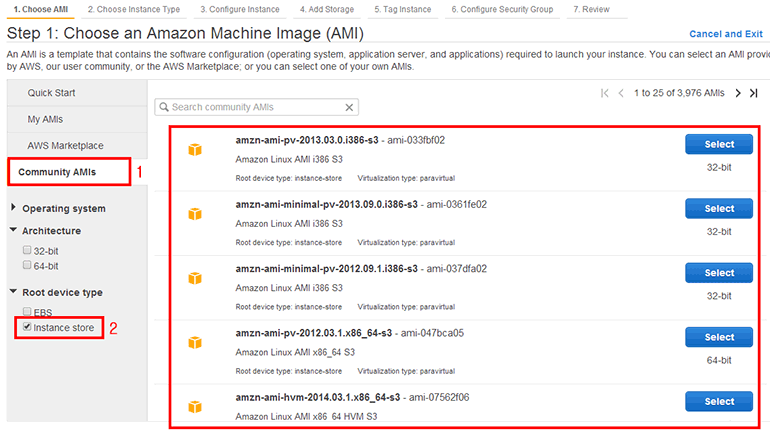The height and width of the screenshot is (440, 770).
Task: Click the cube icon beside amzn-ami-minimal-pv-2013.09.0.i386-s3
Action: point(196,213)
